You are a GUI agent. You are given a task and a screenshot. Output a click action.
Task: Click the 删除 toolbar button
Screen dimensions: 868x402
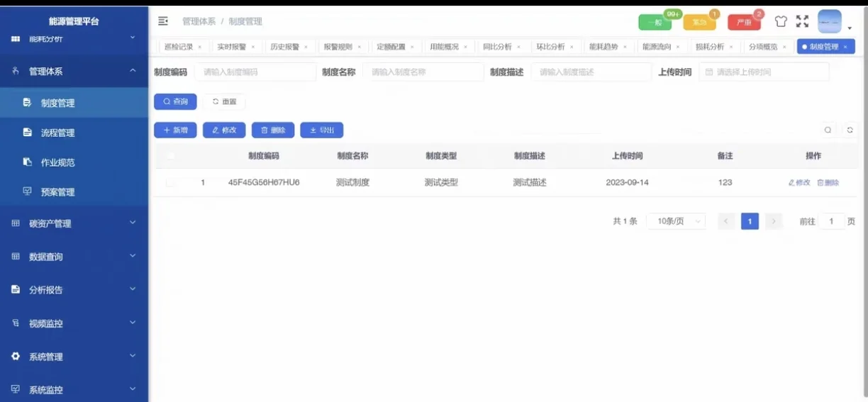[273, 130]
